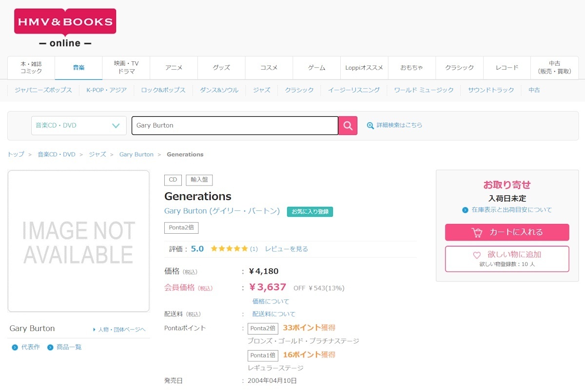The height and width of the screenshot is (392, 585).
Task: Open the グッズ tab
Action: click(x=221, y=68)
